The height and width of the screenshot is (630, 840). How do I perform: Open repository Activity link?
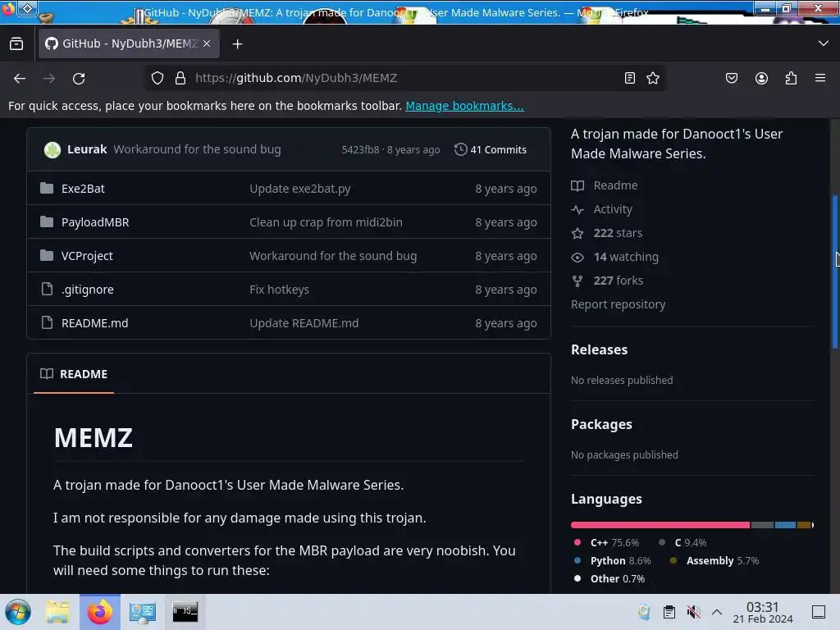602,209
